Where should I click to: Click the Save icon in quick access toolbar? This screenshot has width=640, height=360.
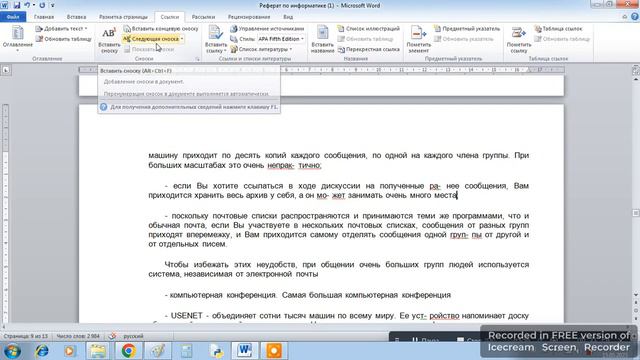coord(17,5)
